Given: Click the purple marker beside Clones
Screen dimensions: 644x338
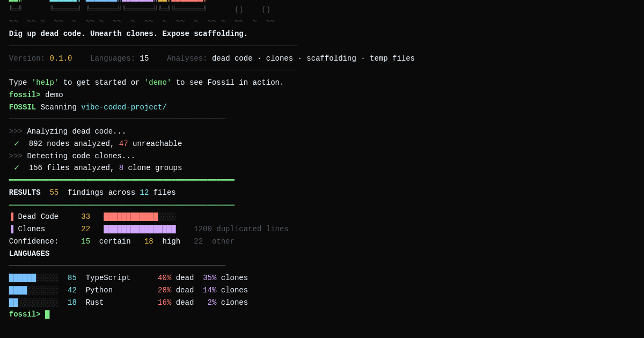Looking at the screenshot, I should 12,229.
